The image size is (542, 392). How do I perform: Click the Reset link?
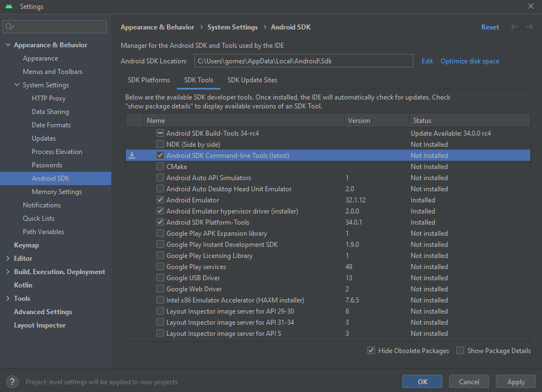coord(490,27)
